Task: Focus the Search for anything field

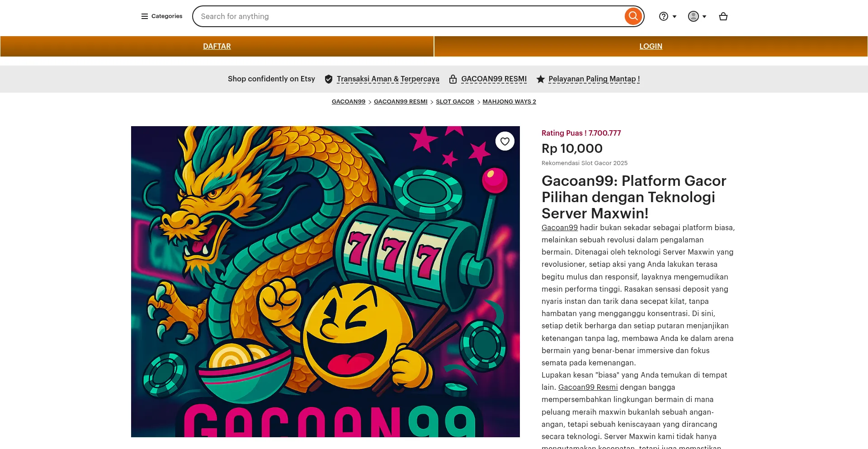Action: [411, 16]
